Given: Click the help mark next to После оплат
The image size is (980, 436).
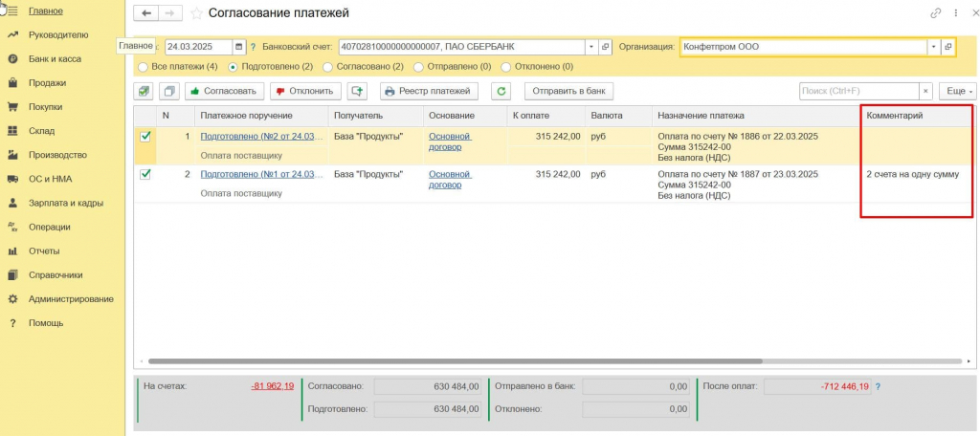Looking at the screenshot, I should [x=879, y=387].
